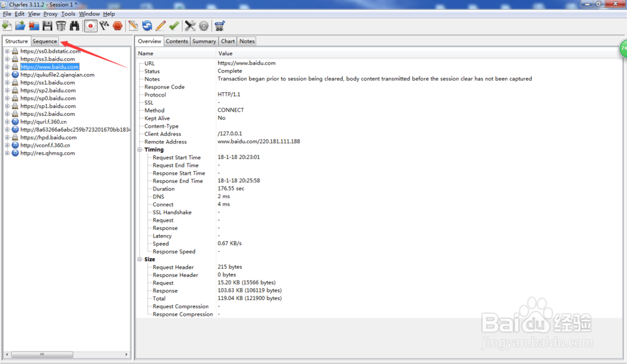The height and width of the screenshot is (364, 627).
Task: Open Settings gear icon
Action: click(x=204, y=26)
